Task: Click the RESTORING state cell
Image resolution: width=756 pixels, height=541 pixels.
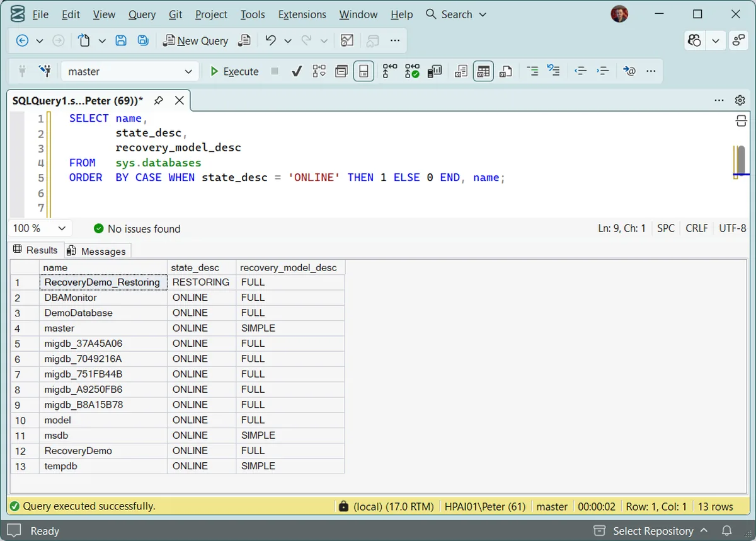Action: 201,282
